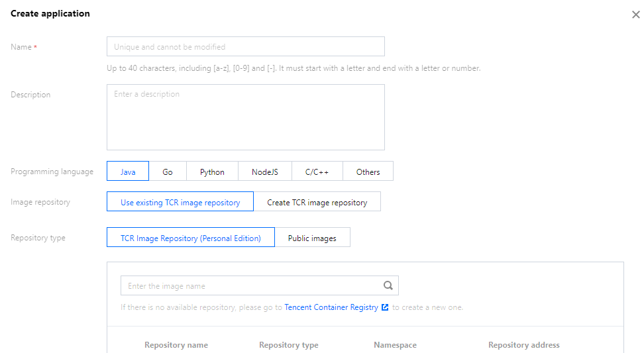This screenshot has width=644, height=353.
Task: Select Use existing TCR image repository
Action: coord(180,202)
